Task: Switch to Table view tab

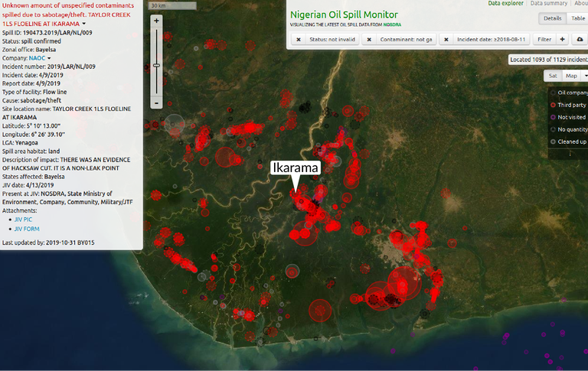Action: (577, 18)
